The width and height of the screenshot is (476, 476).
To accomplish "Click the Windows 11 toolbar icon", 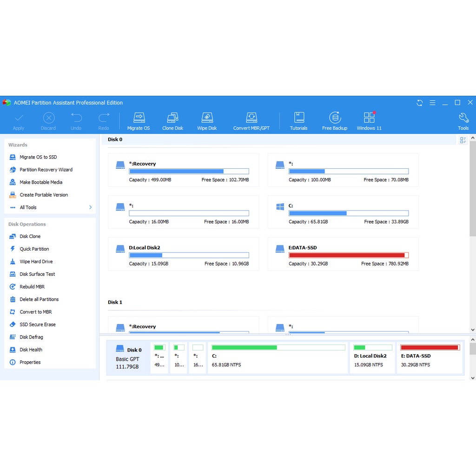I will tap(369, 121).
